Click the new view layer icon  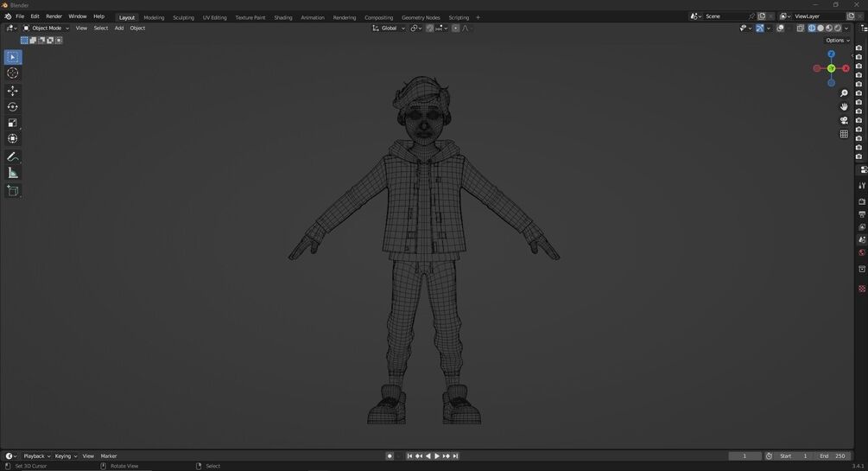[851, 16]
